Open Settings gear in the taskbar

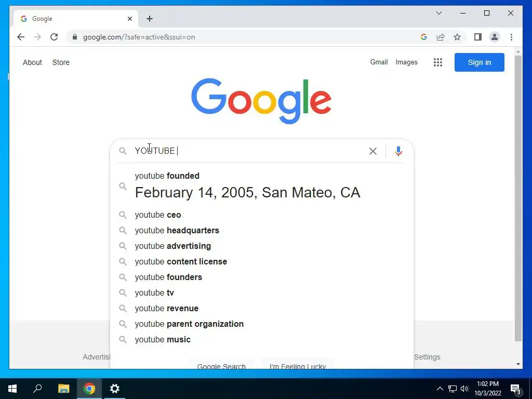pos(115,389)
